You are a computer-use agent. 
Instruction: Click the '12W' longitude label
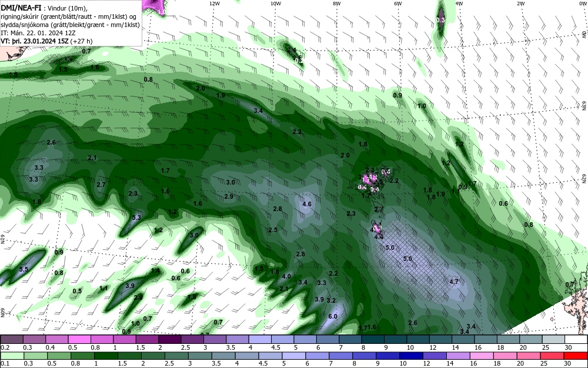coord(215,4)
